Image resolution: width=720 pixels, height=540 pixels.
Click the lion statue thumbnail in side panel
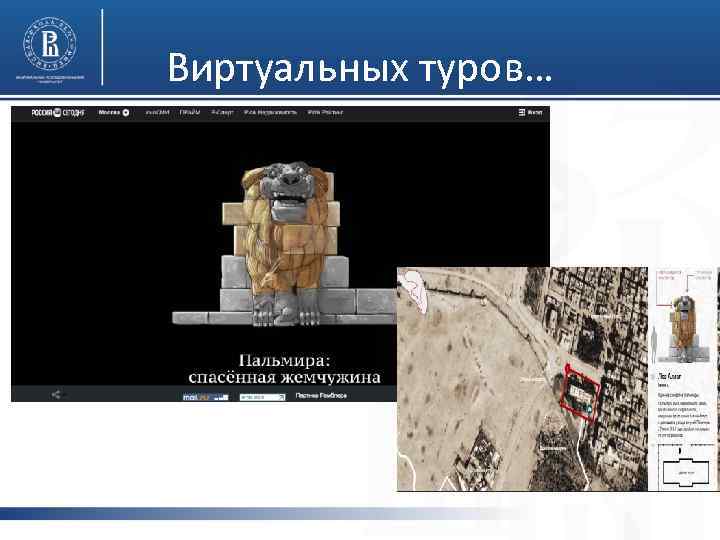point(684,328)
